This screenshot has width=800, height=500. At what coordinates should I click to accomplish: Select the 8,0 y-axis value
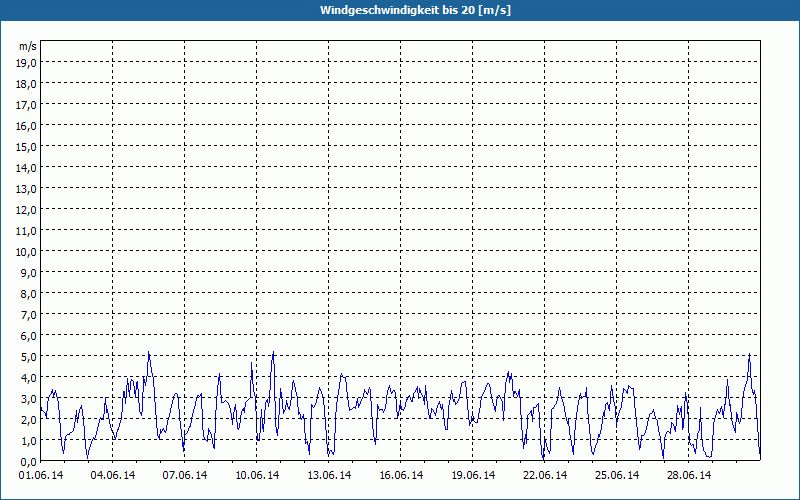click(29, 294)
